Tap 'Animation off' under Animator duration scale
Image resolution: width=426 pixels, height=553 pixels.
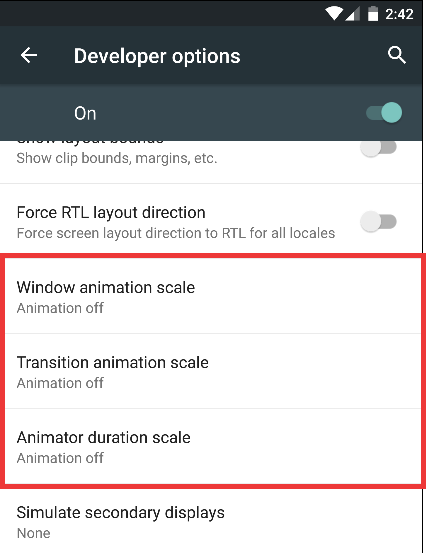pyautogui.click(x=60, y=458)
